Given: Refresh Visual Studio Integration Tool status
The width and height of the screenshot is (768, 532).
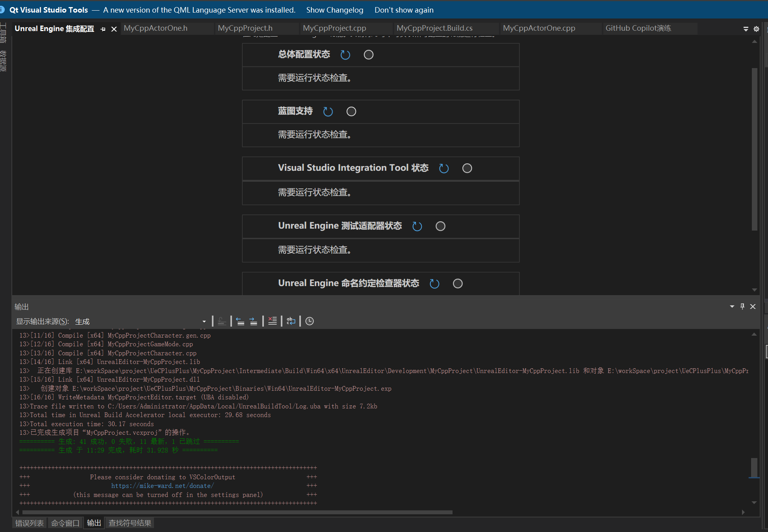Looking at the screenshot, I should [444, 168].
